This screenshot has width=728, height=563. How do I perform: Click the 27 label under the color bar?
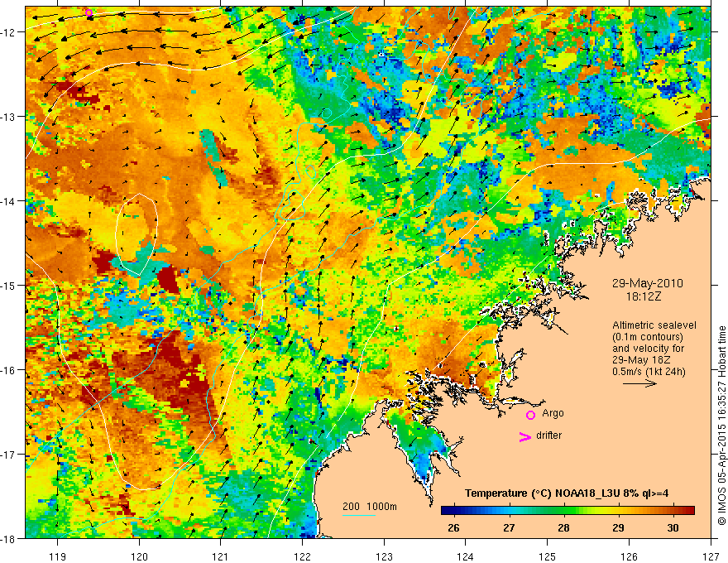click(509, 527)
